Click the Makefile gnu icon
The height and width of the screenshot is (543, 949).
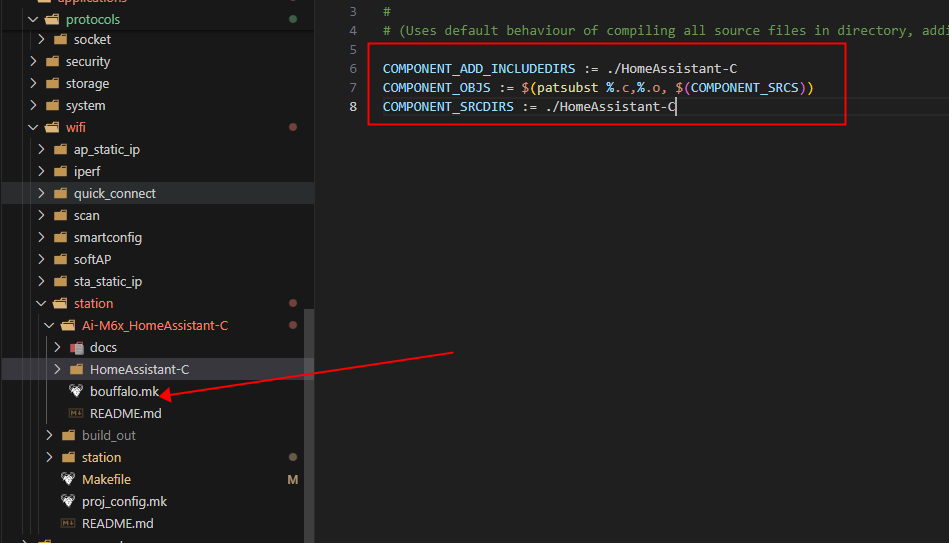68,479
